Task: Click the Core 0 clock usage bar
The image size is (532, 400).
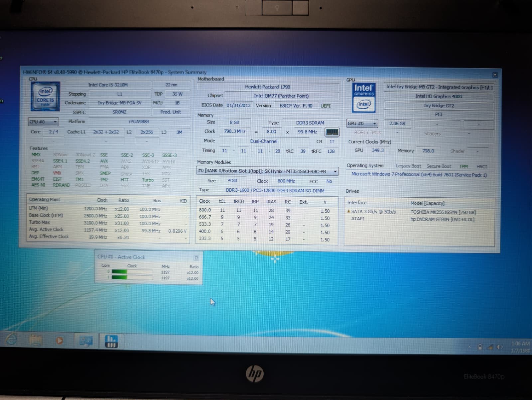Action: click(132, 272)
